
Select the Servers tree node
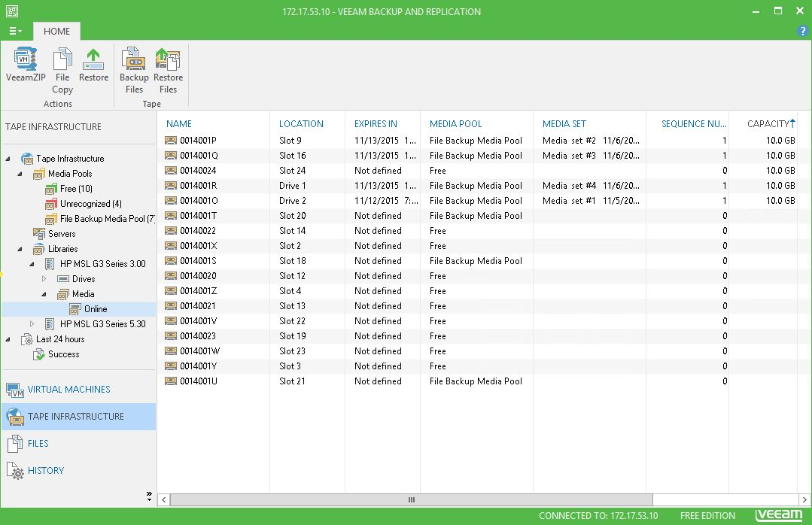62,233
